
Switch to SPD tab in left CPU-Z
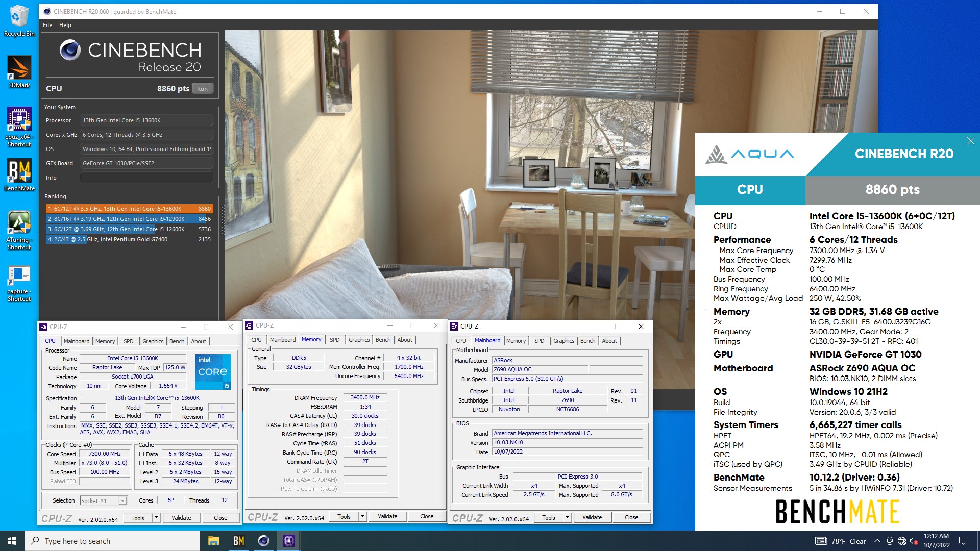coord(129,341)
